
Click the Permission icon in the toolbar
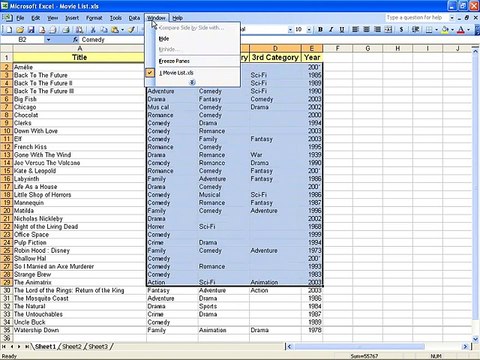(42, 30)
